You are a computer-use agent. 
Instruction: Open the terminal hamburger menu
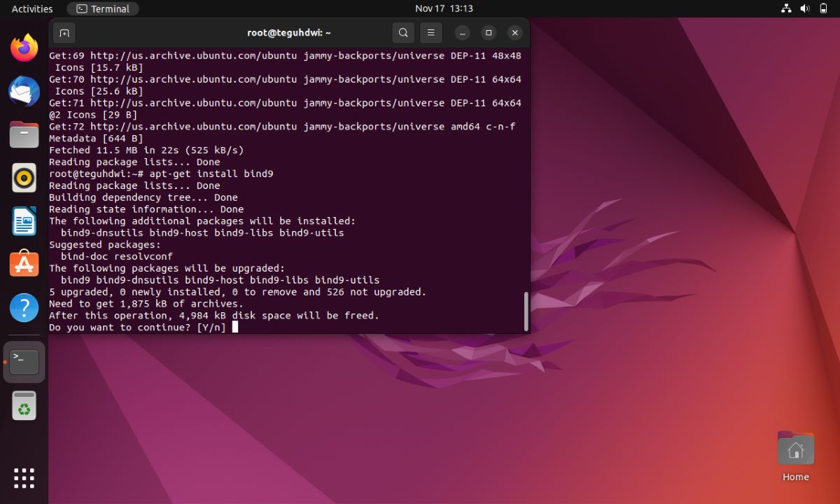pyautogui.click(x=431, y=32)
